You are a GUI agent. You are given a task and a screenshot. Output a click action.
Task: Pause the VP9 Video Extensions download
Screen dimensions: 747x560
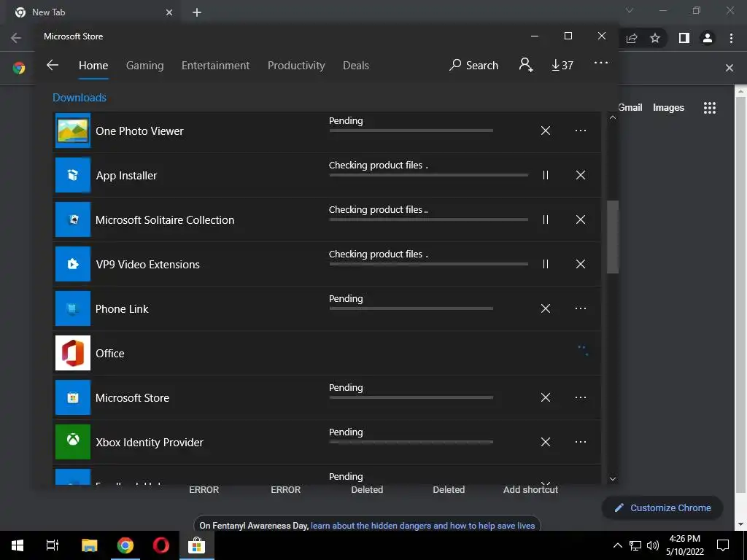(x=546, y=264)
